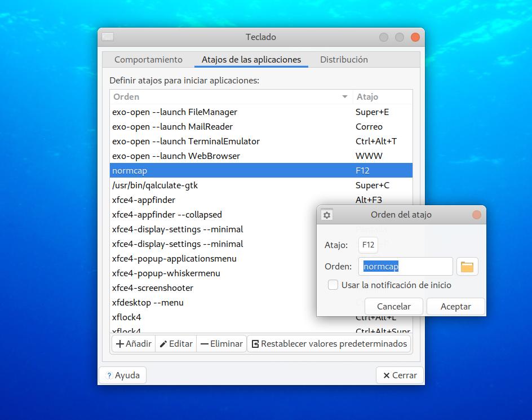Click Restablecer valores predeterminados
The height and width of the screenshot is (420, 532).
[x=329, y=343]
